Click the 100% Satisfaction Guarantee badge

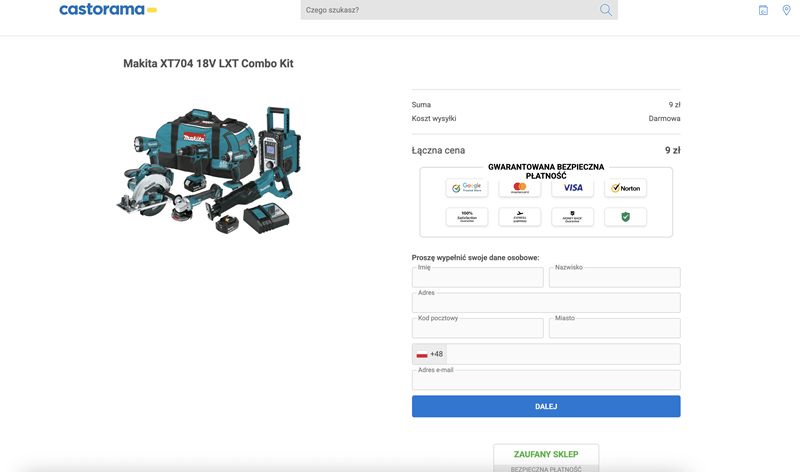(467, 217)
